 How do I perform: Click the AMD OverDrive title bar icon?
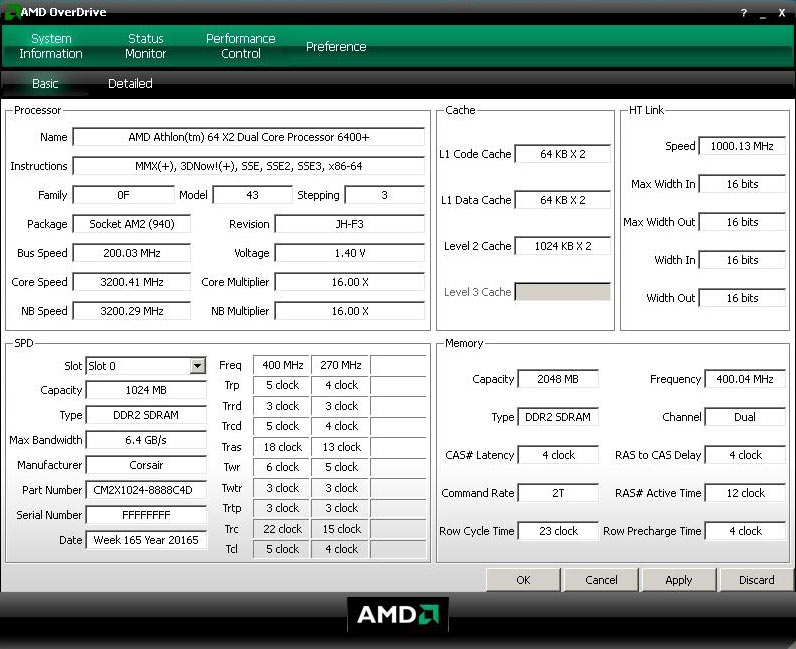pos(11,12)
